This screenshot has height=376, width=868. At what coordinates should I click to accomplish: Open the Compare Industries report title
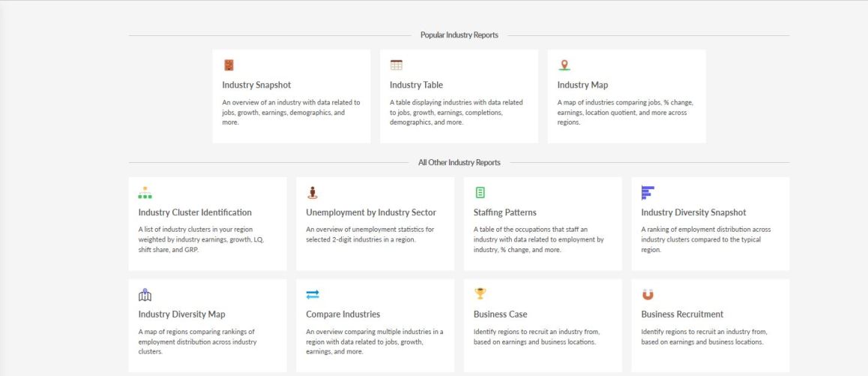point(343,314)
